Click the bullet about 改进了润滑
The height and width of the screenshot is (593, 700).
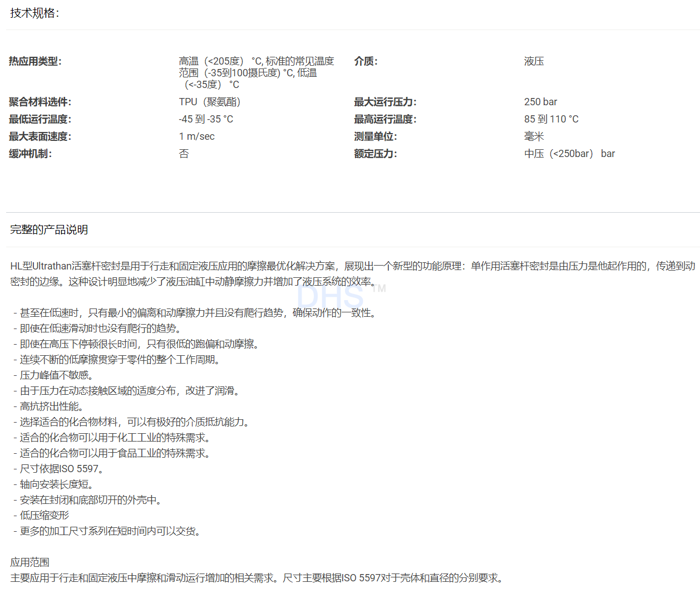(128, 391)
